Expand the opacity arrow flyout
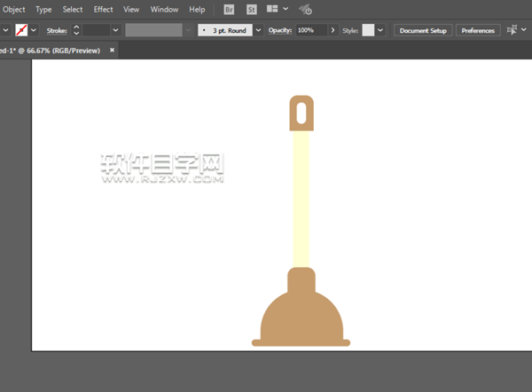The width and height of the screenshot is (532, 392). click(x=333, y=30)
